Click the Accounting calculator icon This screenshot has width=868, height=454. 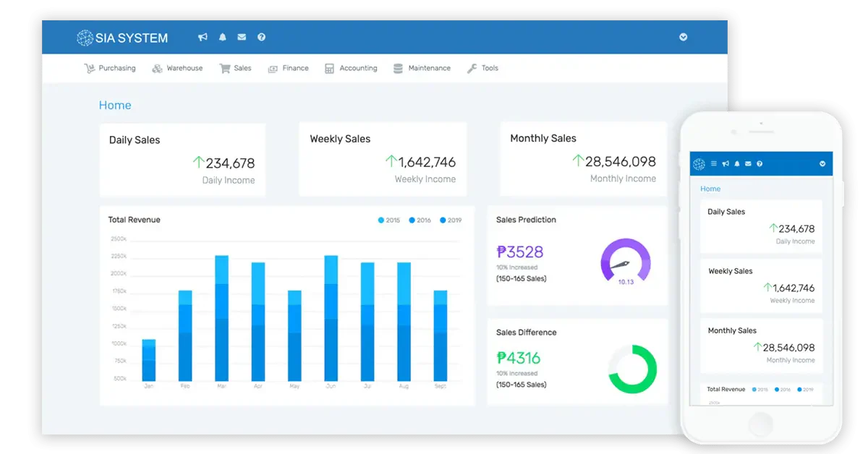(x=329, y=69)
